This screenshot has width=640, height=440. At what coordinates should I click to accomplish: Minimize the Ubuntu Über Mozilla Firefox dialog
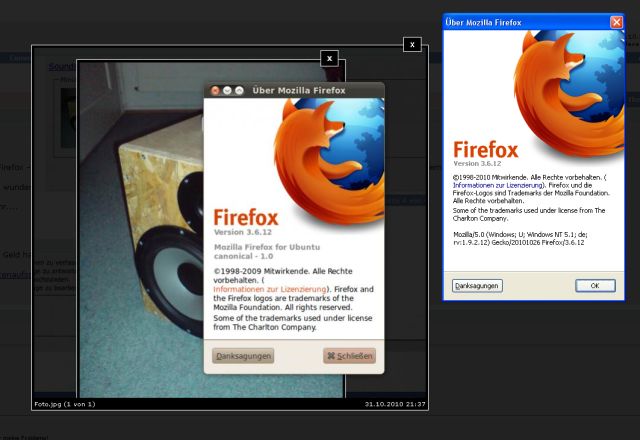click(227, 90)
